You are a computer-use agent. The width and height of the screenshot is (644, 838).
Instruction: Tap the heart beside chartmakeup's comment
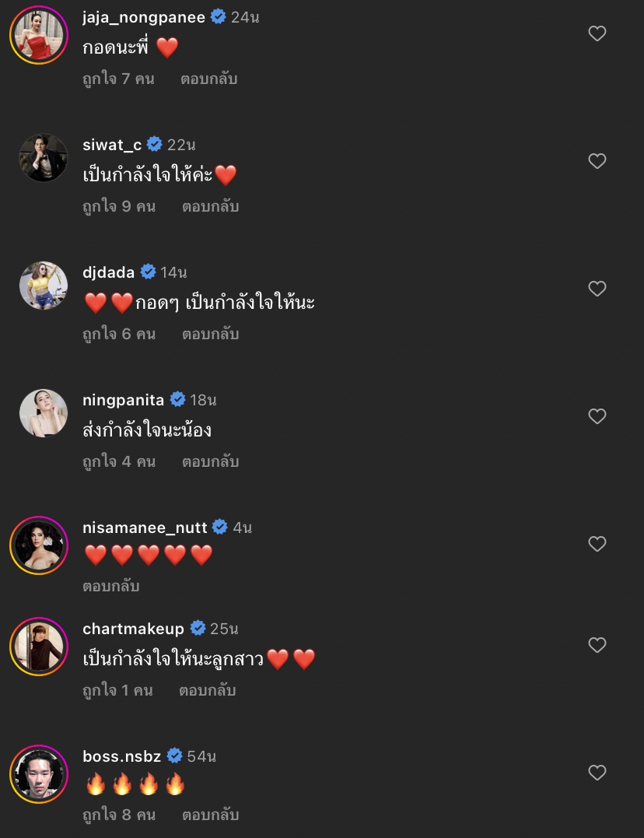pyautogui.click(x=597, y=645)
